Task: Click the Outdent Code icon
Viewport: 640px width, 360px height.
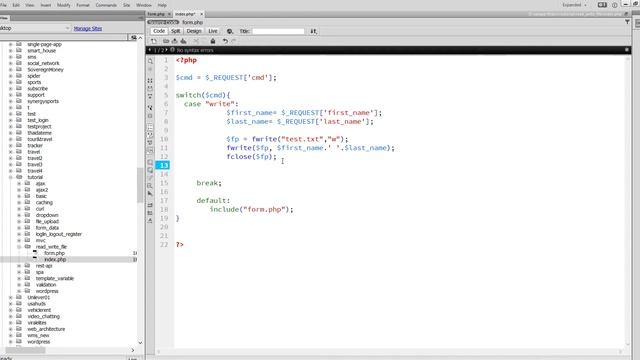Action: [x=150, y=213]
